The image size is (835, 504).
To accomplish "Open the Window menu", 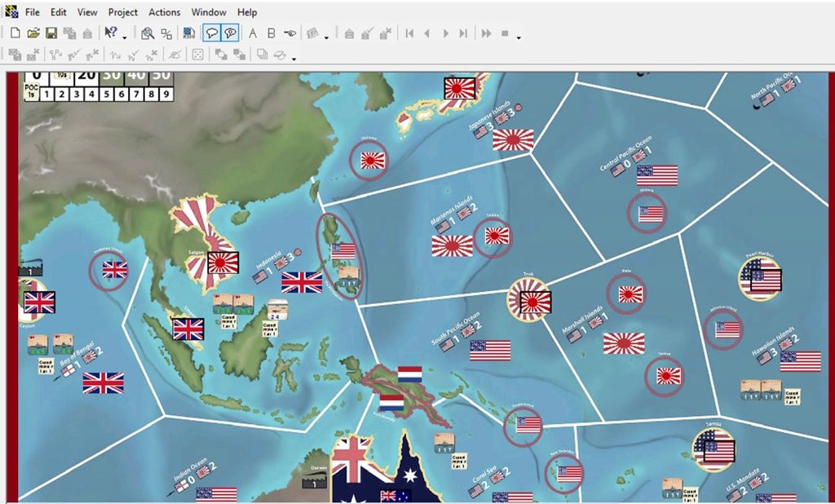I will pos(209,11).
